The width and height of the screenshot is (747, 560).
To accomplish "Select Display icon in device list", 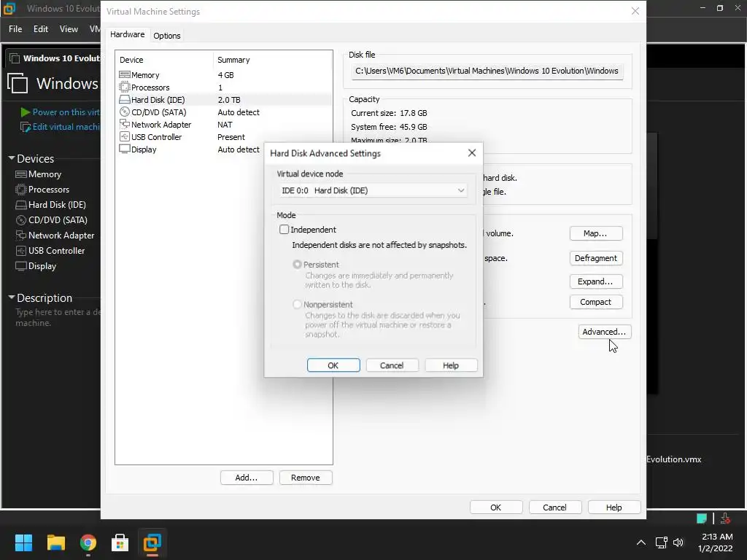I will (124, 149).
